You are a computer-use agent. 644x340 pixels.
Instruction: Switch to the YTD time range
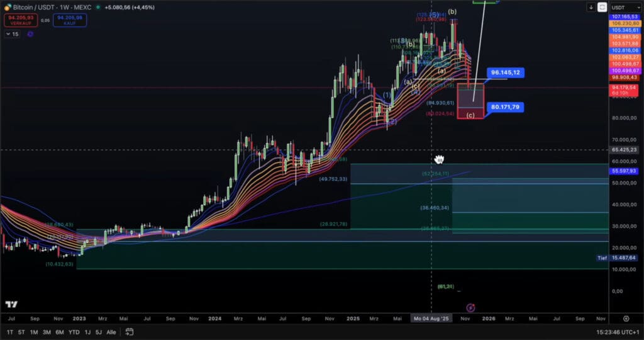(74, 331)
